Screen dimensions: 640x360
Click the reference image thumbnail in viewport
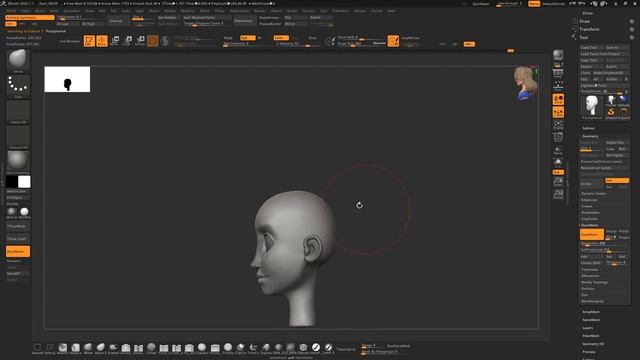[67, 79]
